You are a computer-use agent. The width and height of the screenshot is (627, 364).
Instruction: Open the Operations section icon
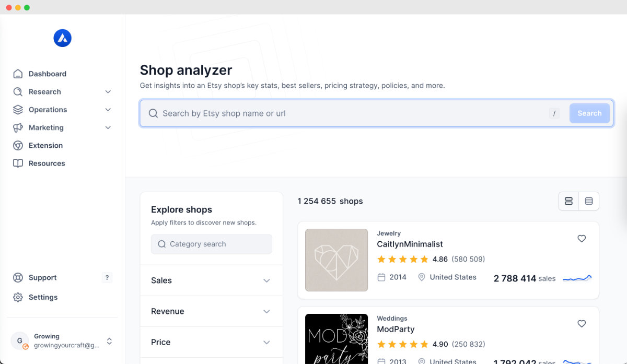tap(17, 110)
